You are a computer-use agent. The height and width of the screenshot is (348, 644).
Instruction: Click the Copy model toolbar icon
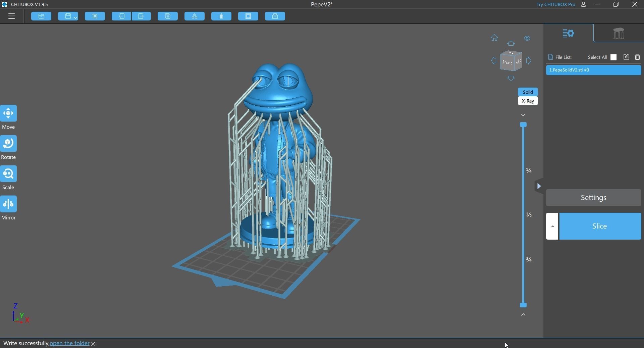point(168,16)
